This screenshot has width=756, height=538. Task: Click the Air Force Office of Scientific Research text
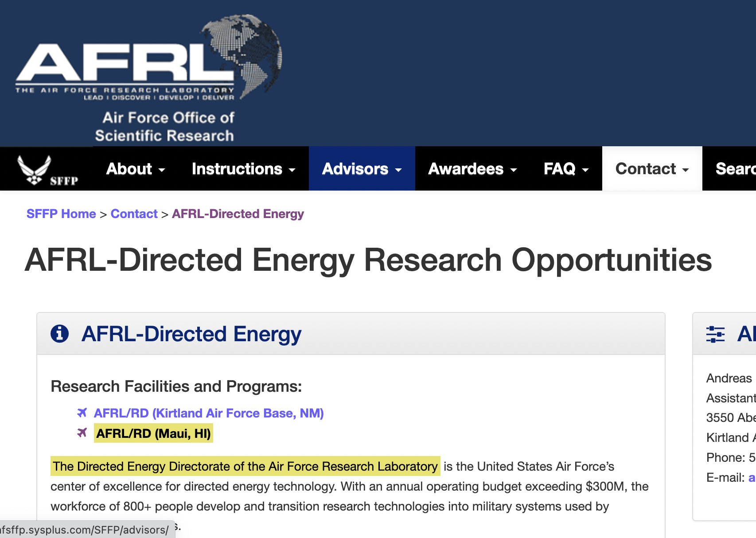164,127
